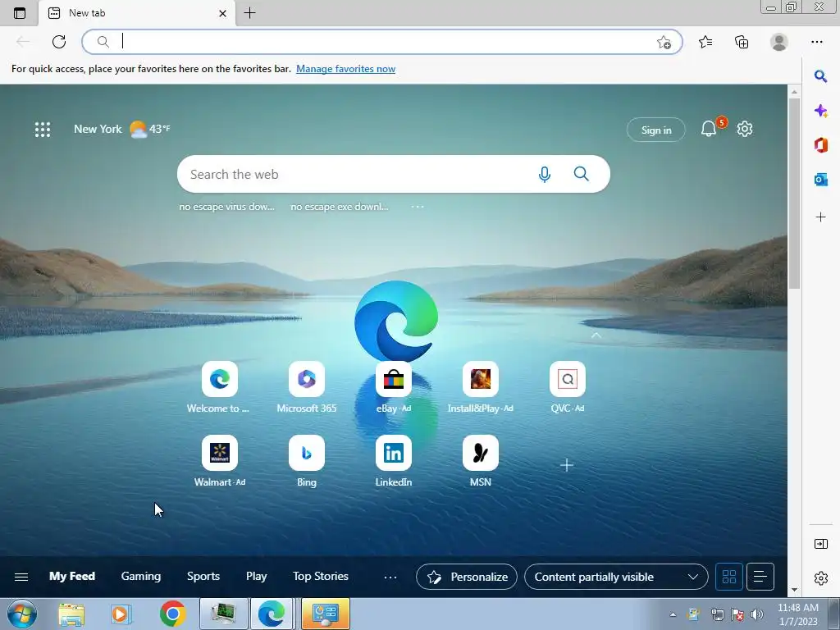Open the tab actions menu icon
This screenshot has height=630, width=840.
pyautogui.click(x=20, y=13)
